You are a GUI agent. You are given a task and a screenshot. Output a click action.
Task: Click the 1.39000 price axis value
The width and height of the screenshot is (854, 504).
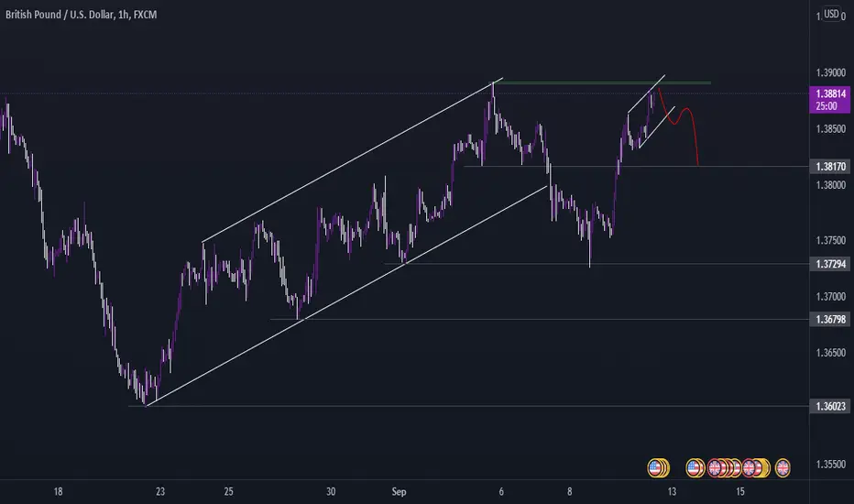(x=830, y=72)
